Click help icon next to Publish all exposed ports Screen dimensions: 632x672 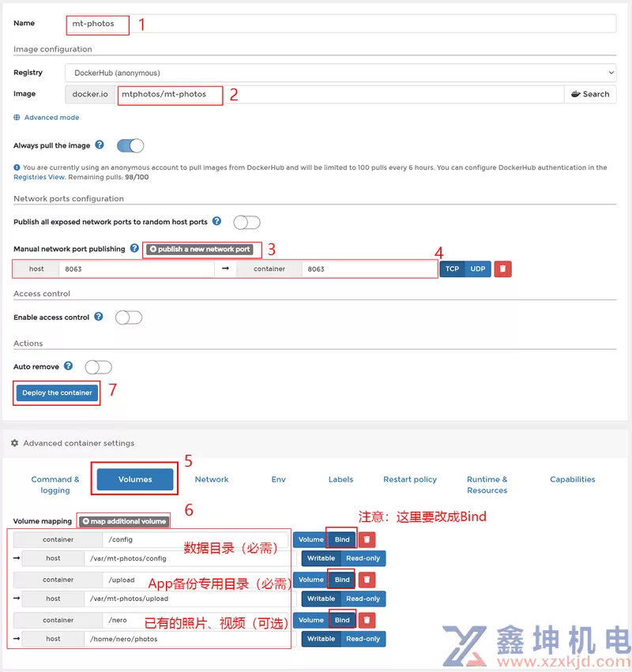coord(217,221)
